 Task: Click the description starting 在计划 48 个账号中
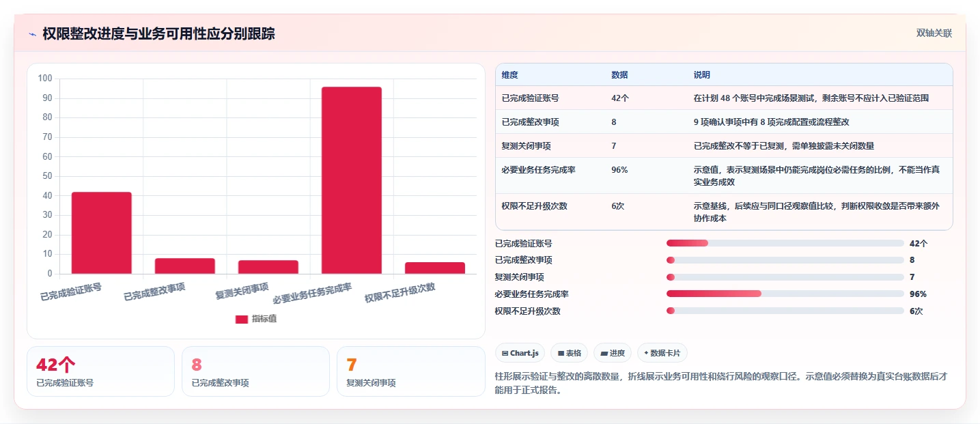pos(811,98)
